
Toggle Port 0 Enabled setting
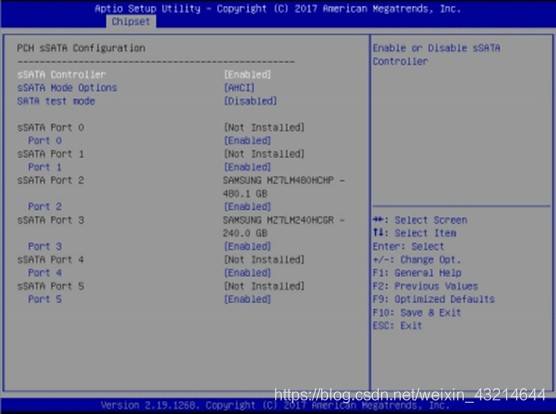tap(248, 140)
